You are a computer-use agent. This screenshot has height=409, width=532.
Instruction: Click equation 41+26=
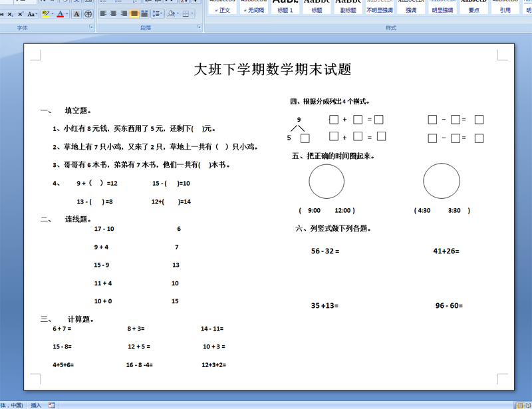point(446,251)
